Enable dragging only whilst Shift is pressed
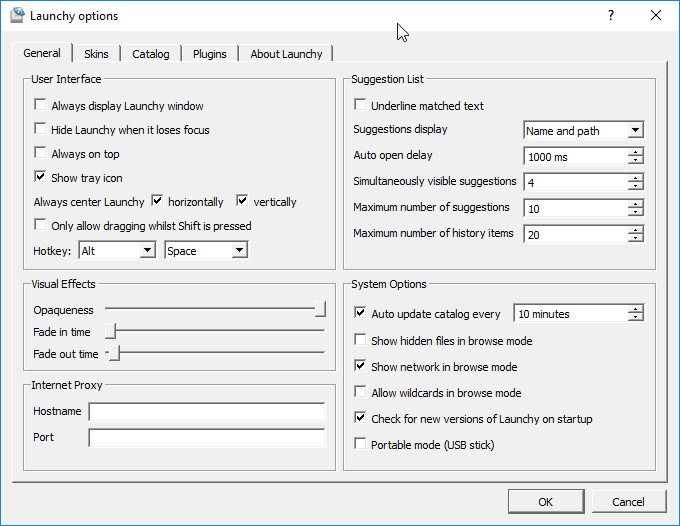The width and height of the screenshot is (680, 526). [40, 224]
